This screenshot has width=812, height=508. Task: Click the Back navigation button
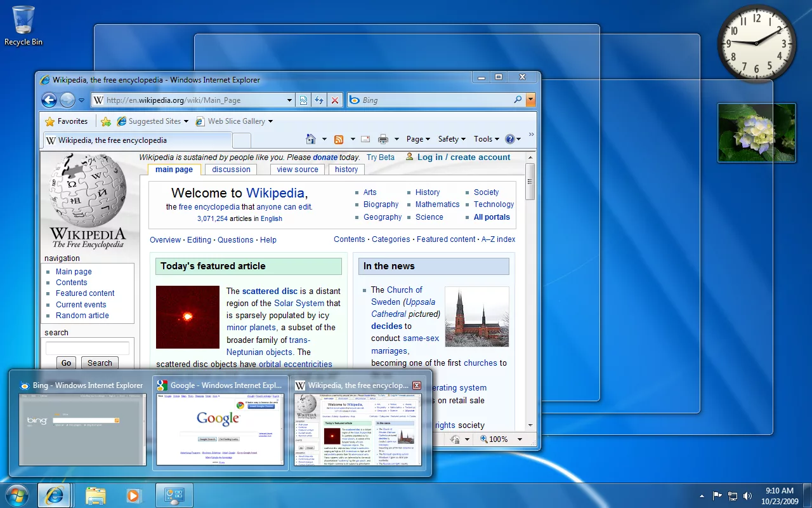pos(49,100)
